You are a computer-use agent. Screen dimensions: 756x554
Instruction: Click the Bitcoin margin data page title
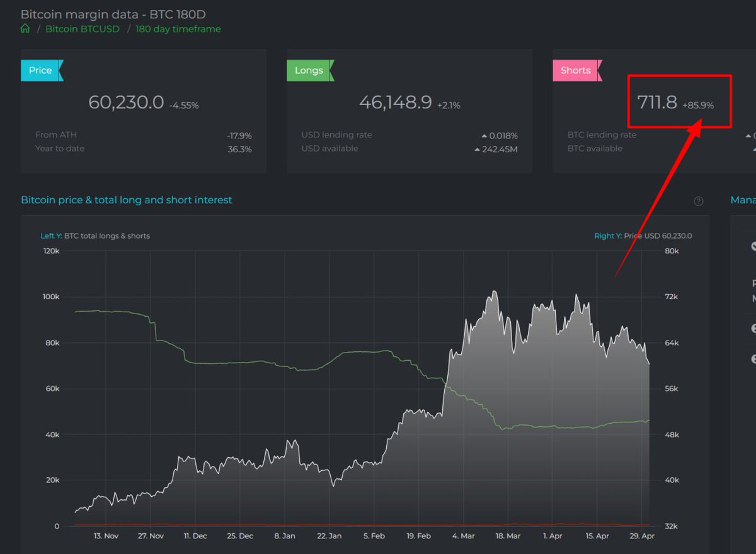pyautogui.click(x=113, y=14)
